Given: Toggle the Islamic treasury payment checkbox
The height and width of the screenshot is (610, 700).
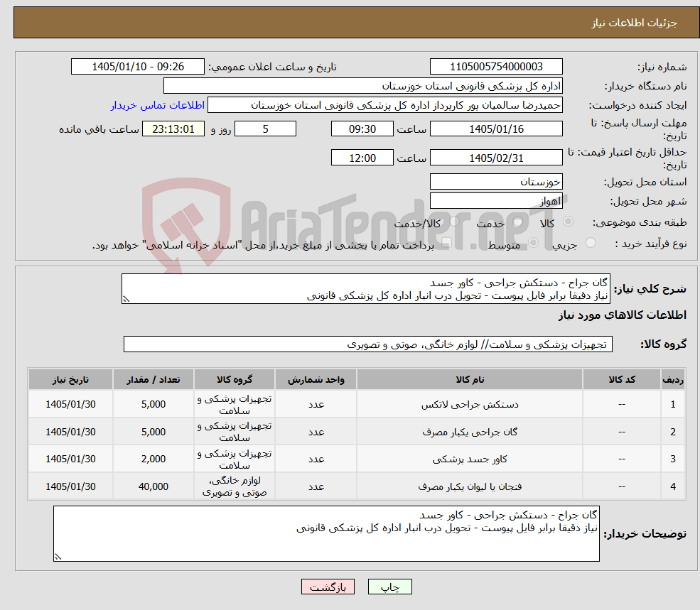Looking at the screenshot, I should pyautogui.click(x=446, y=243).
